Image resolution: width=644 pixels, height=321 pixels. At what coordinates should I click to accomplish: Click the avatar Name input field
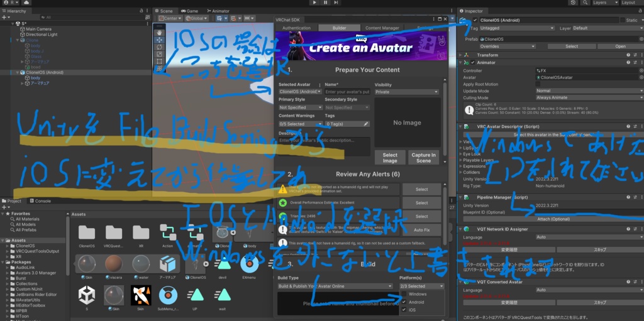[x=347, y=92]
